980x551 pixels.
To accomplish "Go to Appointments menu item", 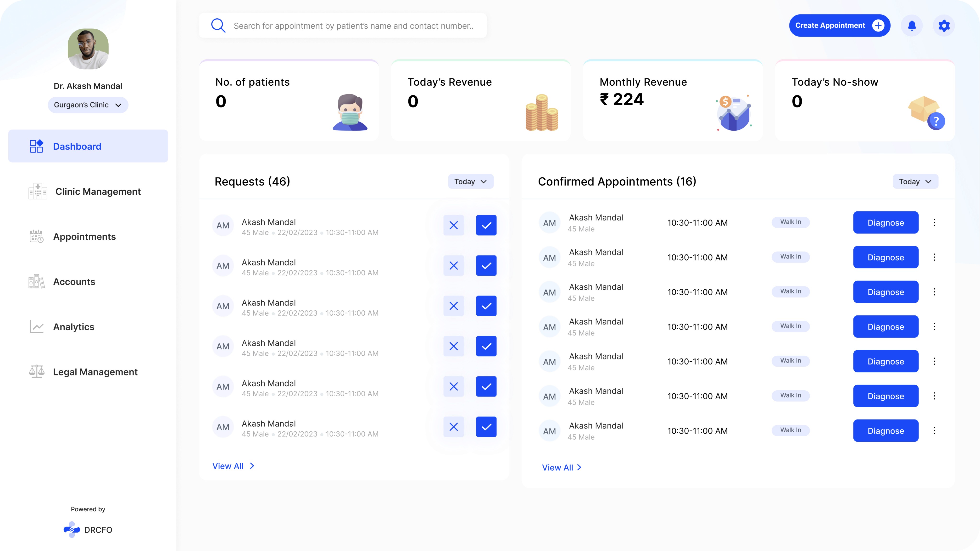I will (x=84, y=237).
